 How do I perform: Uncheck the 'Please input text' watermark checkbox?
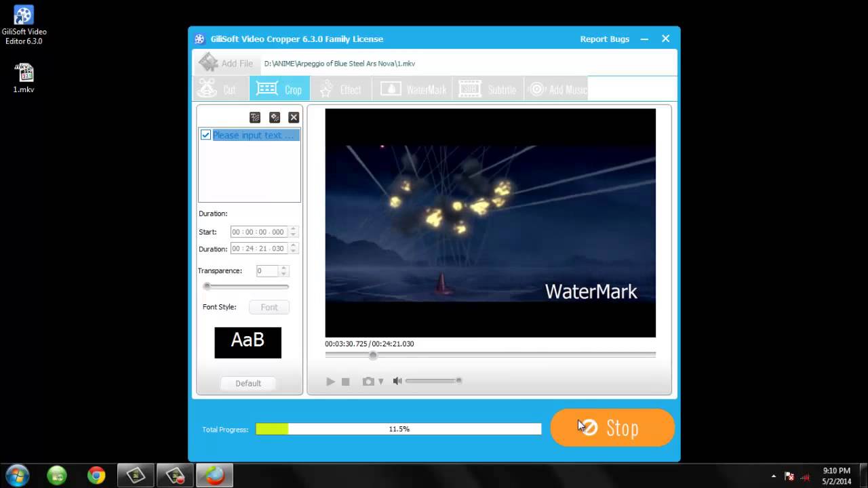(205, 135)
